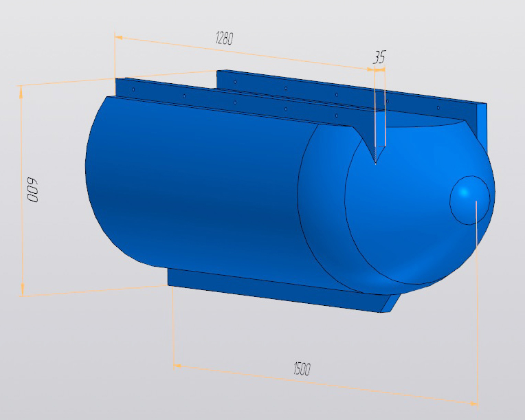This screenshot has height=420, width=525.
Task: Select the transition ring between cylinder and cap
Action: pos(323,208)
